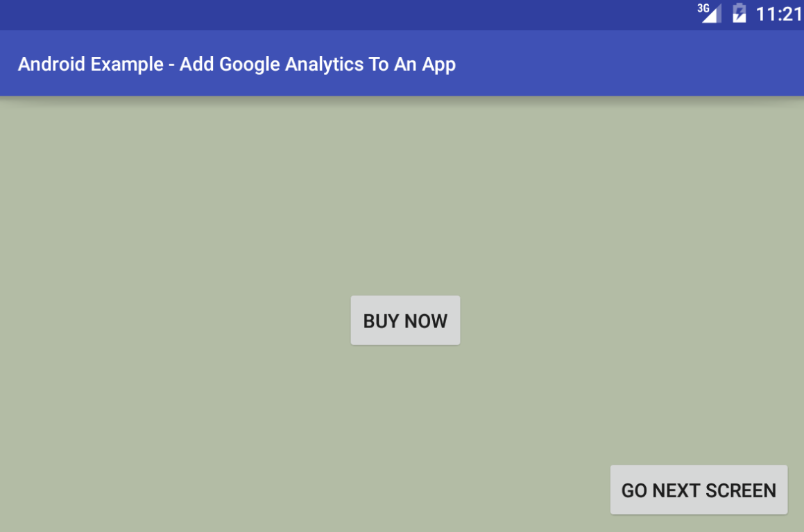Viewport: 804px width, 532px height.
Task: Tap the green area below BUY NOW
Action: pyautogui.click(x=405, y=416)
